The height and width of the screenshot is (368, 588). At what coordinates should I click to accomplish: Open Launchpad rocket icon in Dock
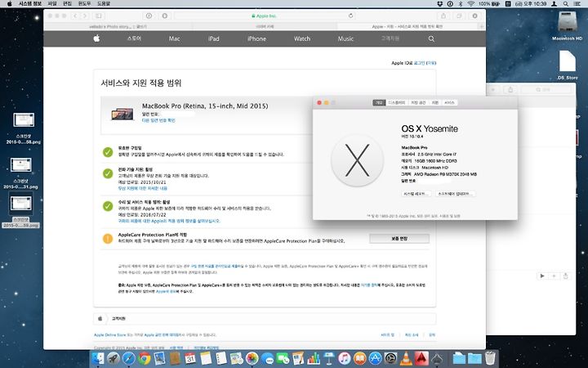pos(114,359)
